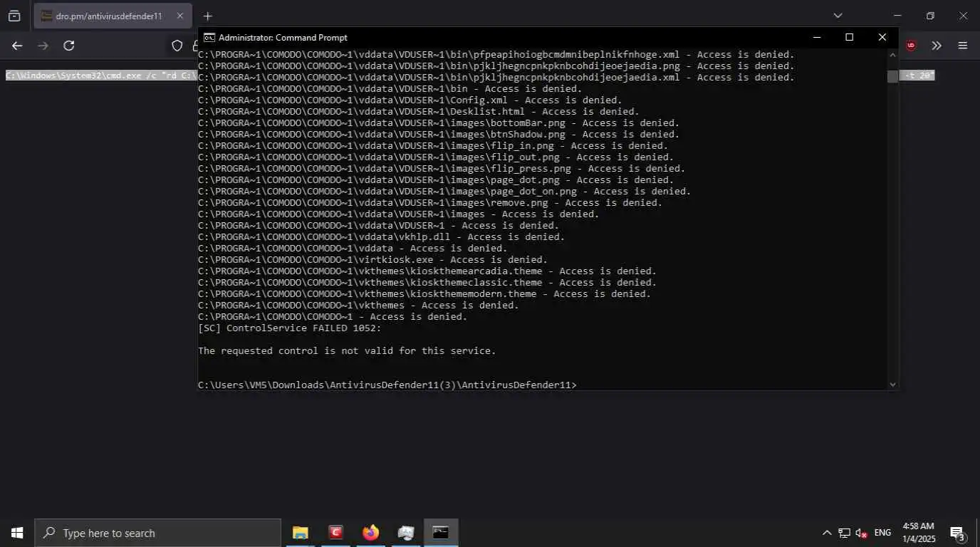The image size is (980, 547).
Task: Minimize the Firefox window
Action: point(897,16)
